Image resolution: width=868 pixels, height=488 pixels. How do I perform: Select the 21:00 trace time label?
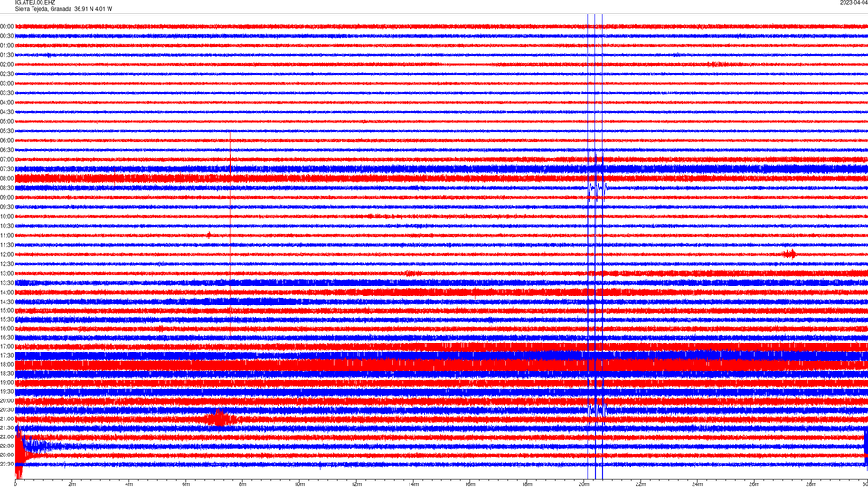point(6,418)
